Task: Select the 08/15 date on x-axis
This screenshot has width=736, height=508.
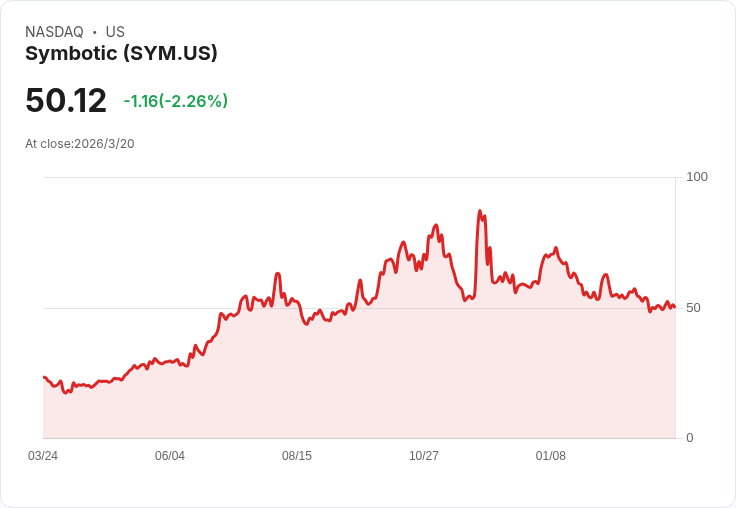Action: tap(297, 456)
